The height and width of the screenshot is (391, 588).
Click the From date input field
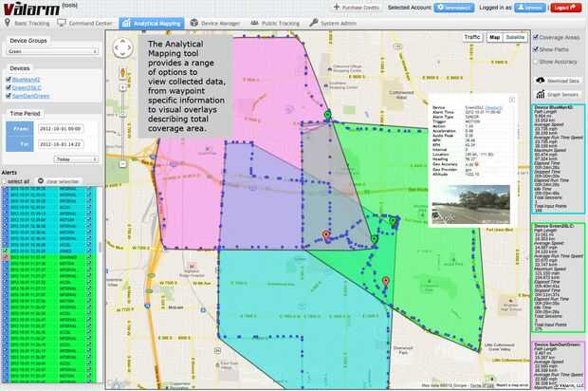tap(61, 129)
